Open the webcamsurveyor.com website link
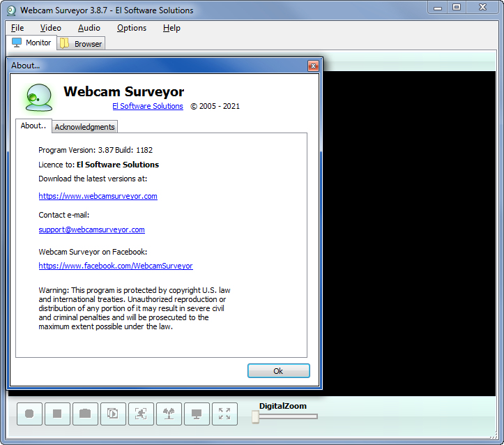This screenshot has width=504, height=445. (98, 196)
